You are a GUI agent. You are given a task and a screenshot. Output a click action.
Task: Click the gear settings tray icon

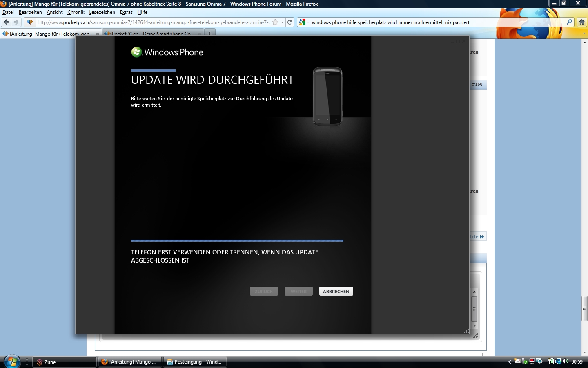(x=539, y=361)
